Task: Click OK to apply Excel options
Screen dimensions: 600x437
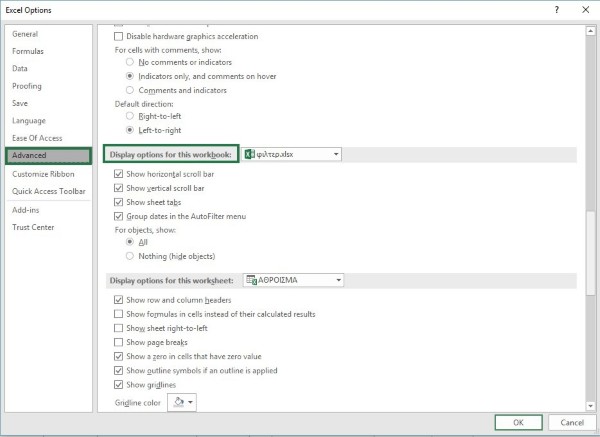Action: 518,423
